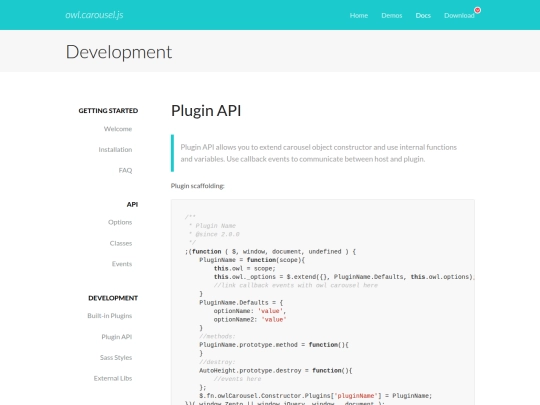The image size is (540, 405).
Task: Open the Welcome sidebar link
Action: click(x=118, y=129)
